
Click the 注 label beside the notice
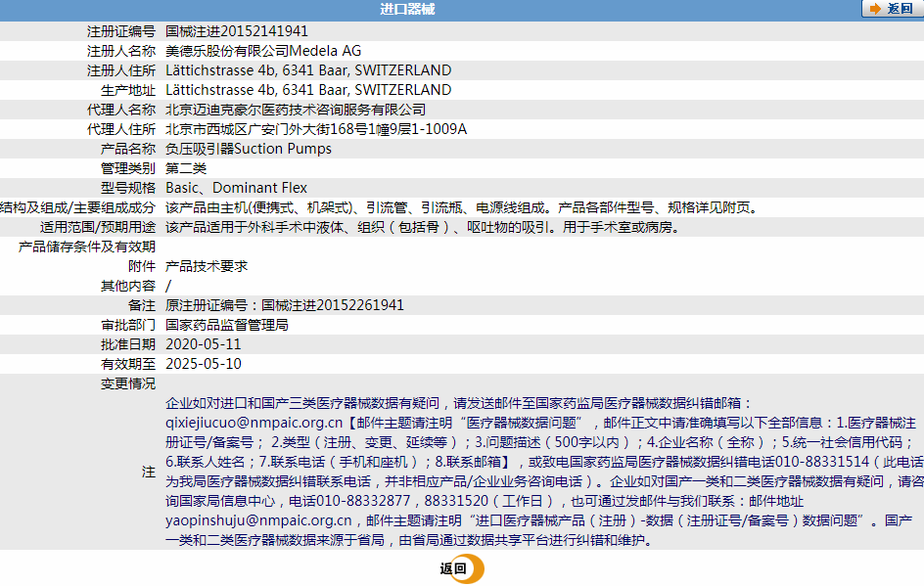tap(149, 472)
